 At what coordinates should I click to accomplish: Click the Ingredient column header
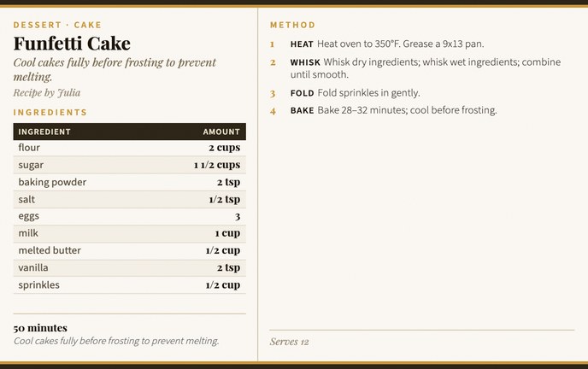click(x=44, y=132)
